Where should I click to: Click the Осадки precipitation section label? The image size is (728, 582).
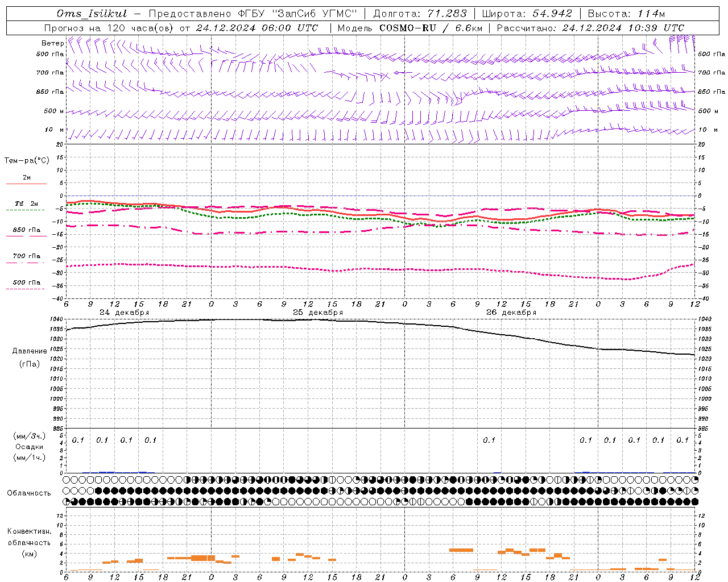tap(30, 447)
